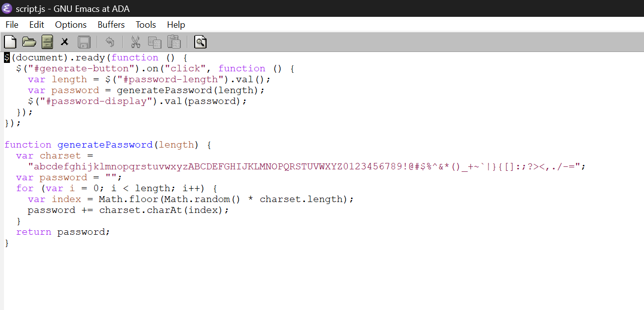Open the Options menu
The image size is (644, 310).
tap(70, 24)
